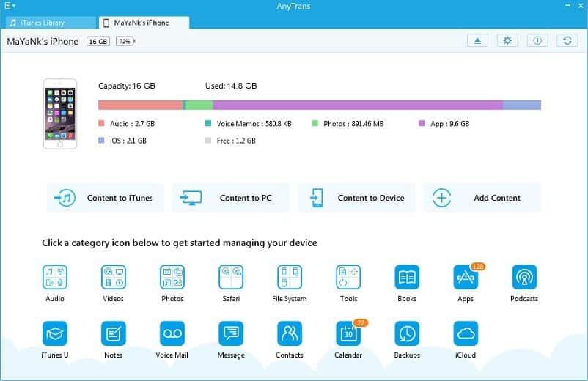Click the eject device toolbar icon

(477, 40)
